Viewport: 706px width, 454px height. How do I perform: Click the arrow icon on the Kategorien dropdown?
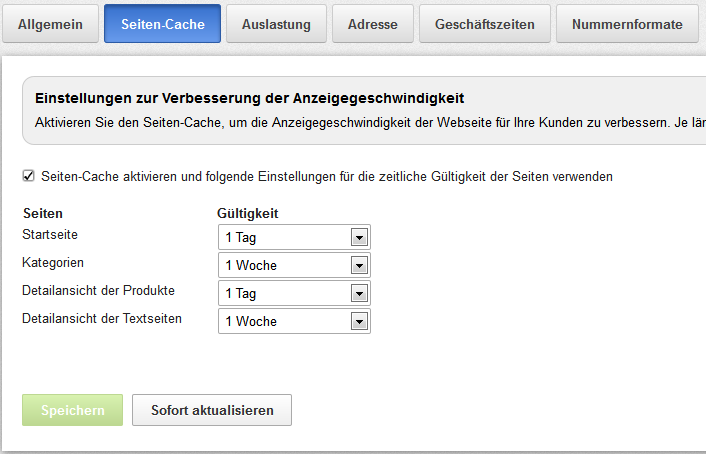click(359, 265)
